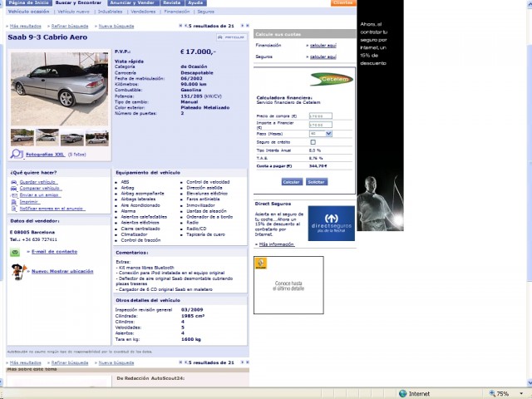Click the Notificar errores document icon
Screen dimensions: 532x399
tap(14, 209)
